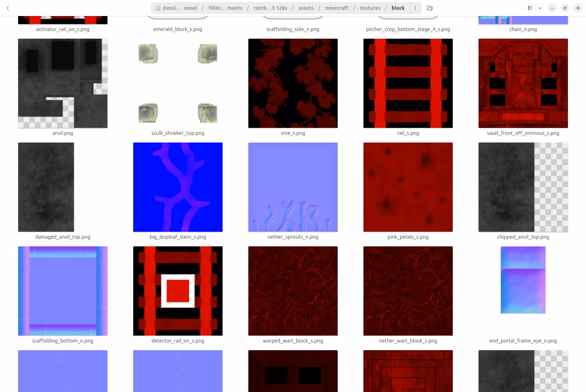Go to the rotrB 128x folder breadcrumb

coord(270,8)
